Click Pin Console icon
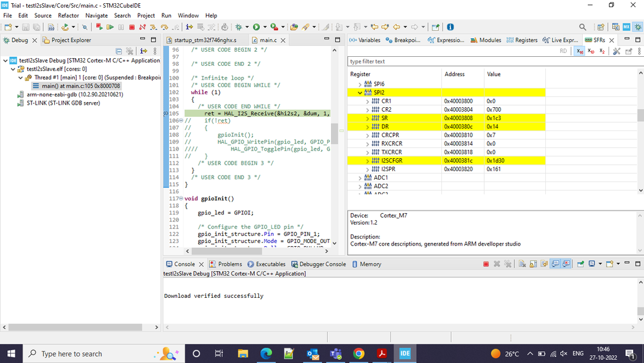This screenshot has height=363, width=644. 580,264
